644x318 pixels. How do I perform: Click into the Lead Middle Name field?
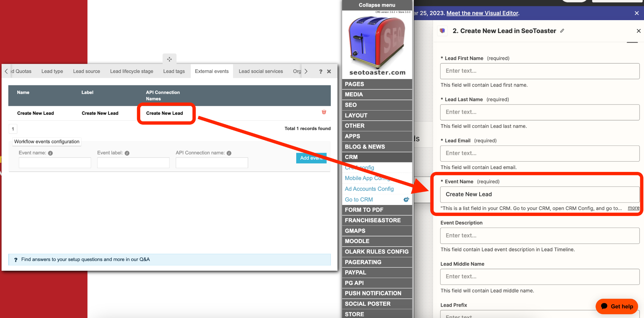pos(540,277)
